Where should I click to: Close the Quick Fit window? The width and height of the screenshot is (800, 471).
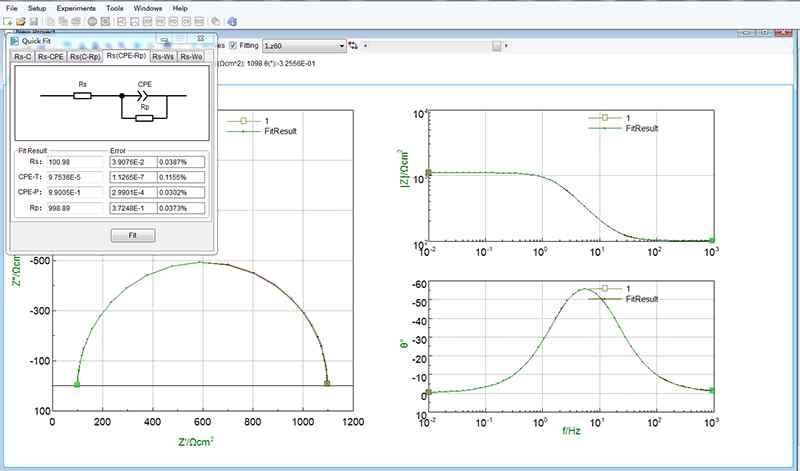click(201, 39)
